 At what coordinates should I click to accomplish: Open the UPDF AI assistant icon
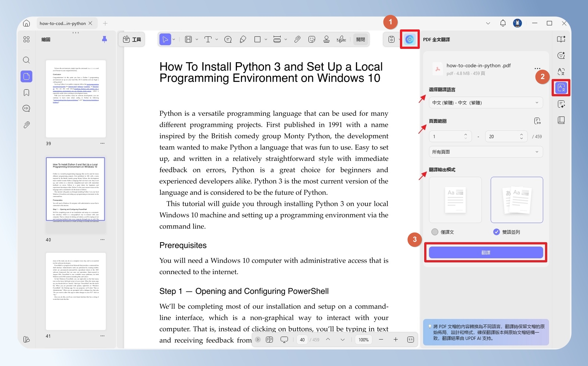[x=410, y=39]
